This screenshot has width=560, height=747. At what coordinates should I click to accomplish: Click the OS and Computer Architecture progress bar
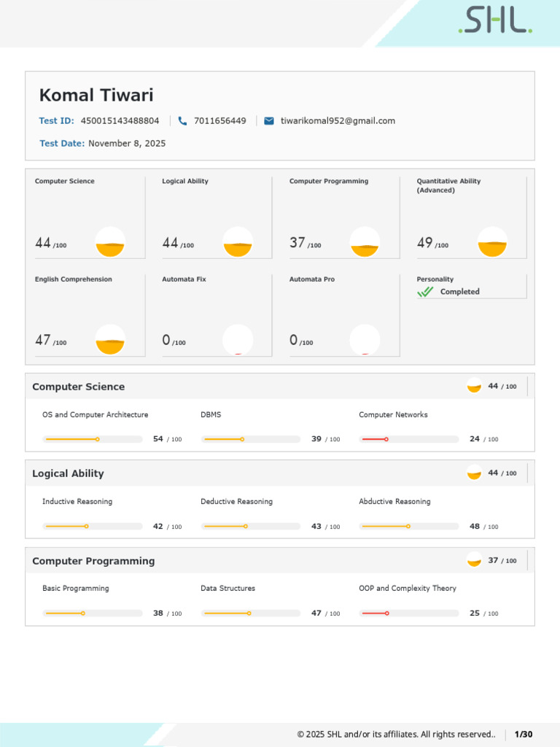93,439
